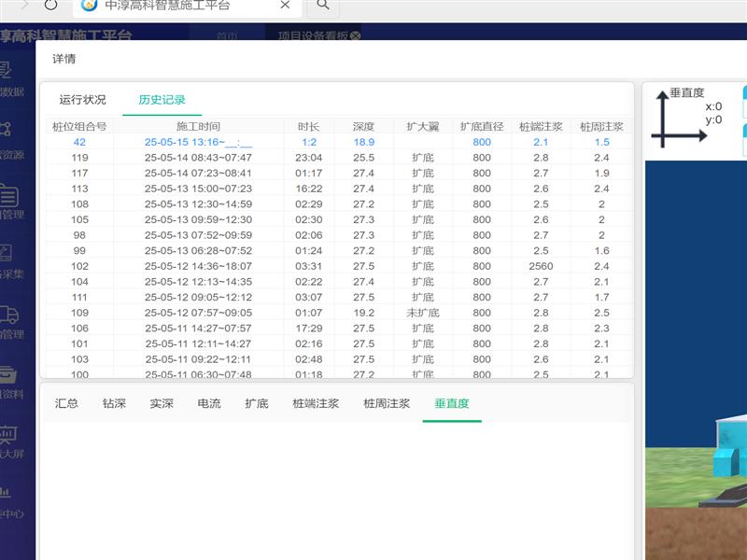Open the clipboard 管理 icon in the sidebar
Screen dimensions: 747x560
coord(7,196)
